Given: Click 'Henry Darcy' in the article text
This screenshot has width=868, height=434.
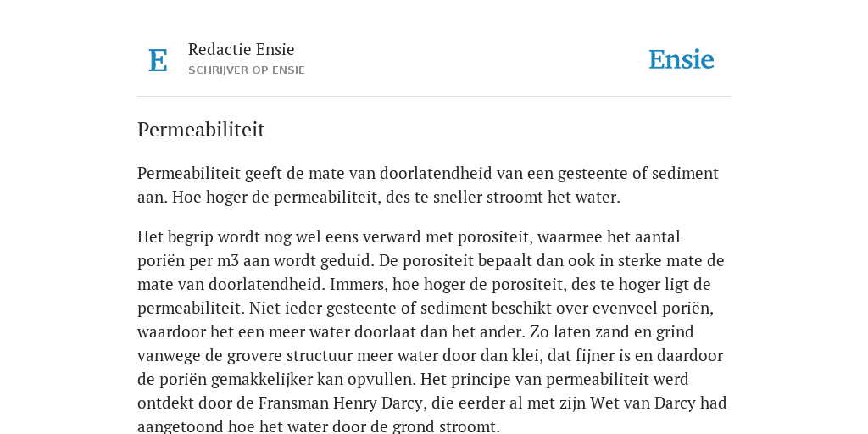Looking at the screenshot, I should point(377,403).
